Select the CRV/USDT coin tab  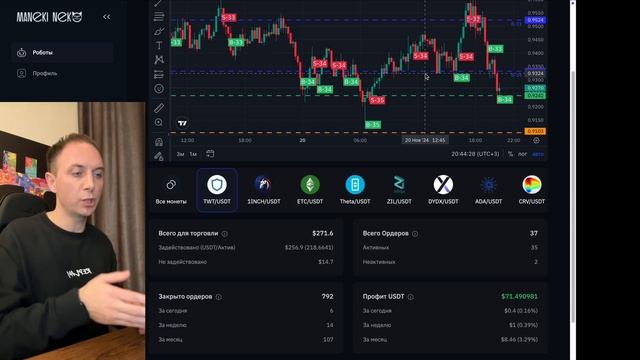(532, 190)
